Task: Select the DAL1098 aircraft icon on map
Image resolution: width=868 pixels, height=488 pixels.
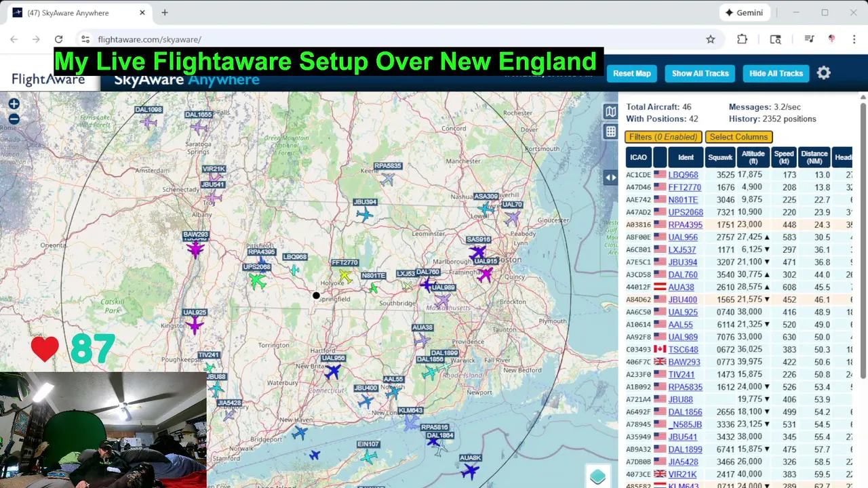Action: 149,122
